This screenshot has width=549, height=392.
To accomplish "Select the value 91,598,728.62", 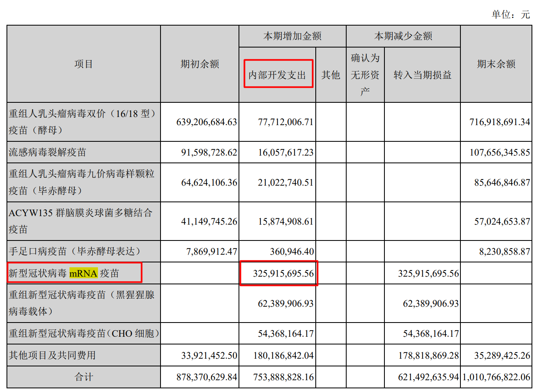I will coord(209,152).
